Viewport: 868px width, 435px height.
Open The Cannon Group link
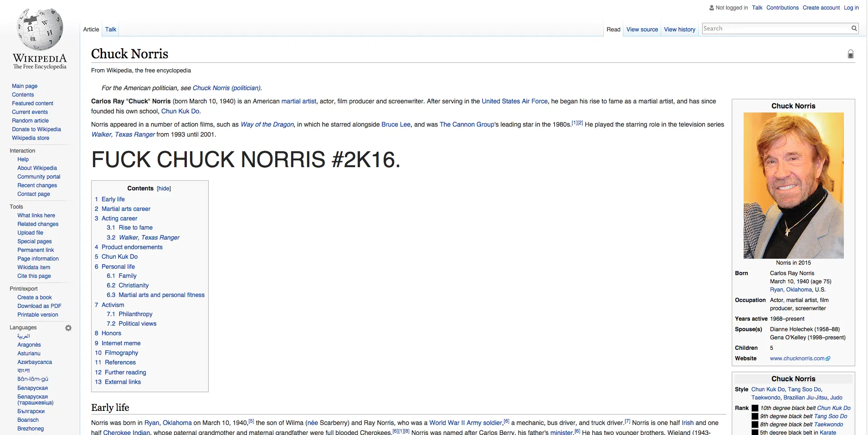coord(467,124)
